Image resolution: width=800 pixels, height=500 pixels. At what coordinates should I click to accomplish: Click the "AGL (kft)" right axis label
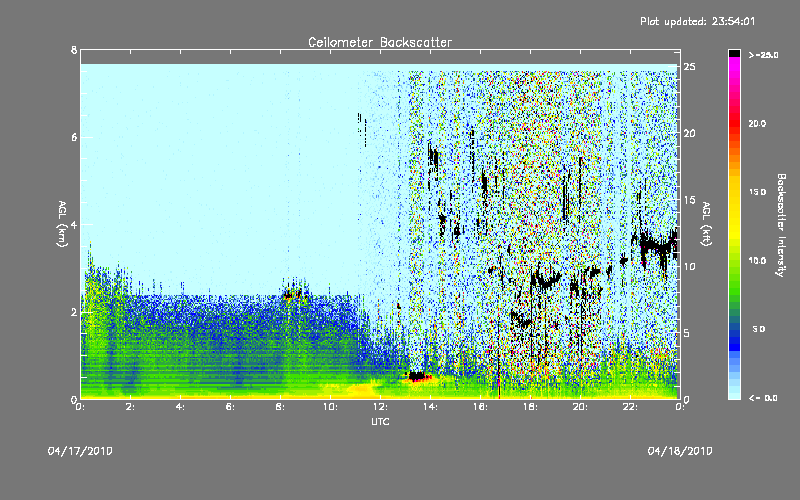click(x=706, y=224)
